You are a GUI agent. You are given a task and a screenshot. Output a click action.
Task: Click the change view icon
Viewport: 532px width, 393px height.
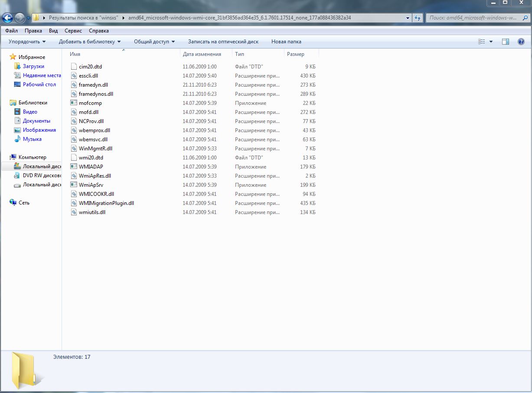point(482,42)
